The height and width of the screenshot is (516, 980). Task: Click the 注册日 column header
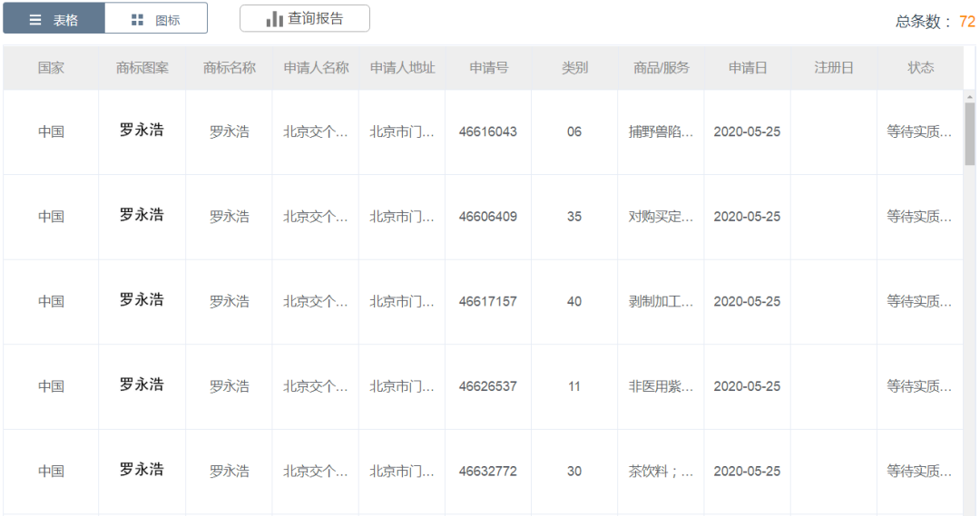click(833, 67)
